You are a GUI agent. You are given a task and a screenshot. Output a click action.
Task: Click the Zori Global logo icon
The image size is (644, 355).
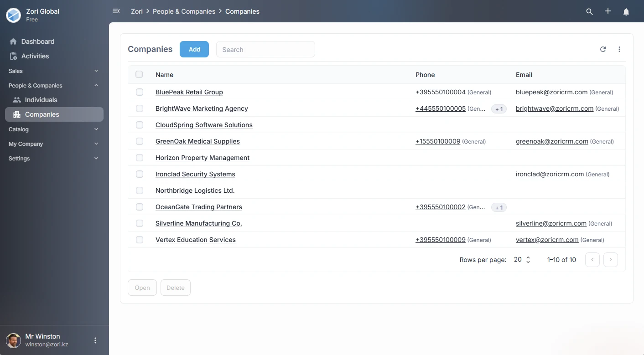pyautogui.click(x=13, y=15)
